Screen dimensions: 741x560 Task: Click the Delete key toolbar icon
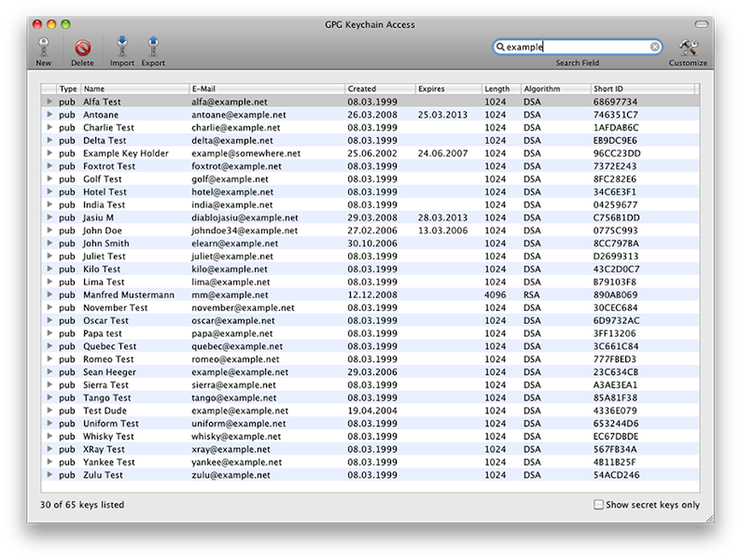coord(82,47)
